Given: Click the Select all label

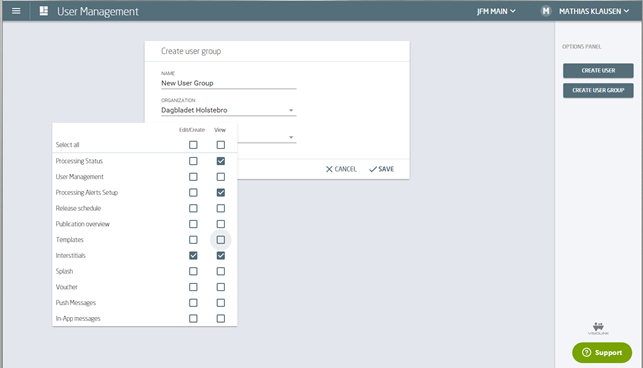Looking at the screenshot, I should (x=67, y=145).
